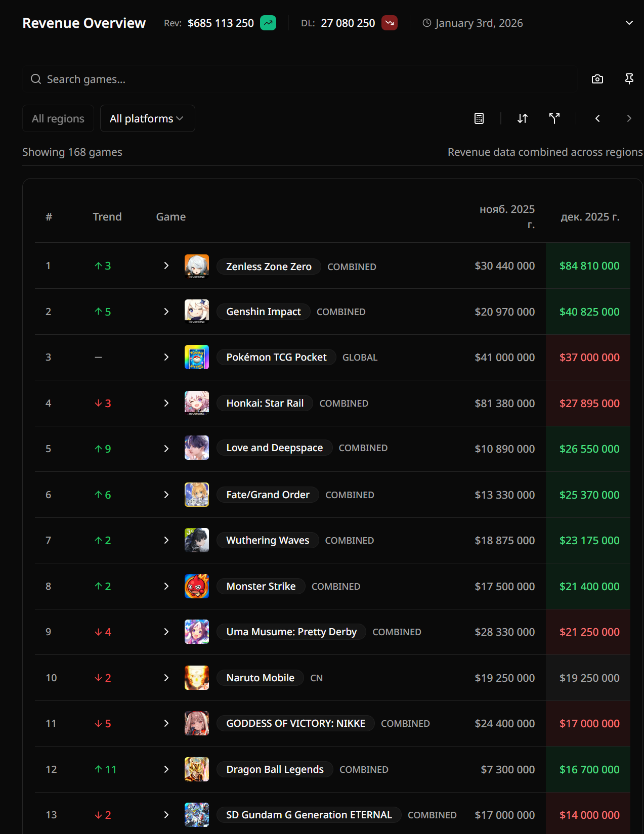Select the All regions filter
Image resolution: width=644 pixels, height=834 pixels.
coord(58,118)
